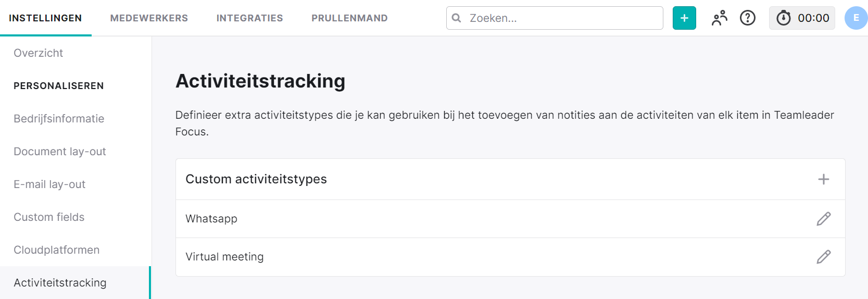Open Cloudplatformen in the sidebar
868x299 pixels.
(x=57, y=250)
